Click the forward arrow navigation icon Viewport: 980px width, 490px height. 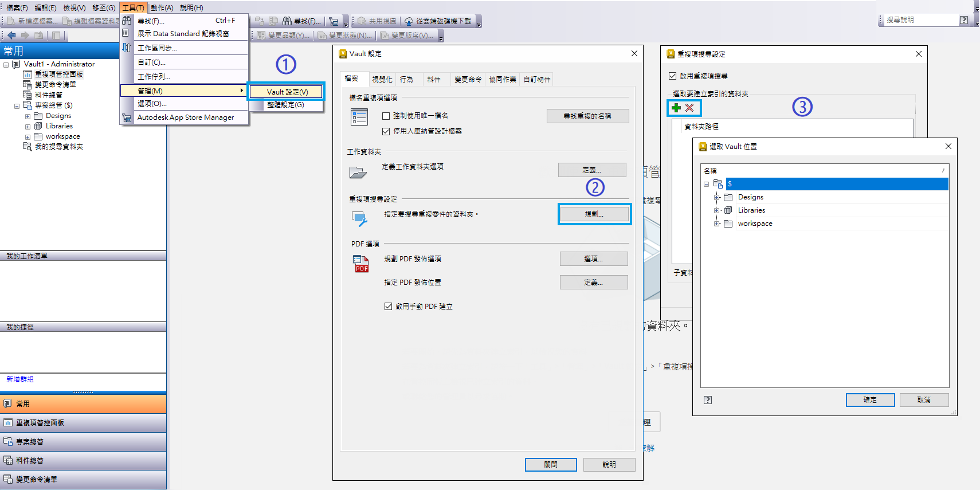tap(25, 36)
